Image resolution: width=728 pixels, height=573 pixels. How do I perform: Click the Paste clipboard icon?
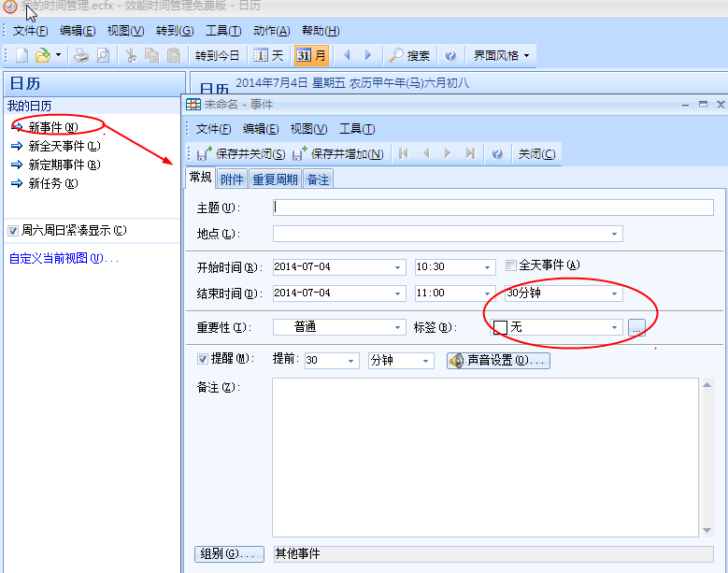point(174,56)
